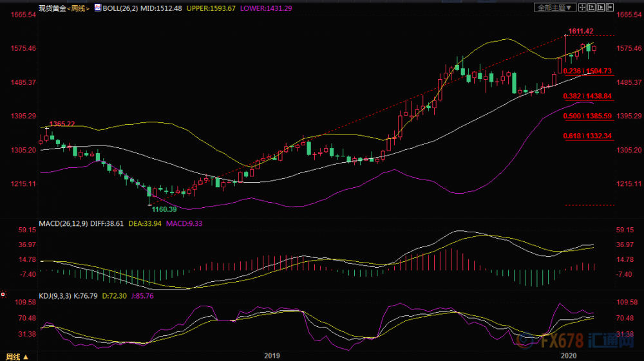Click the MID:1512.48 value
Image resolution: width=644 pixels, height=361 pixels.
161,8
